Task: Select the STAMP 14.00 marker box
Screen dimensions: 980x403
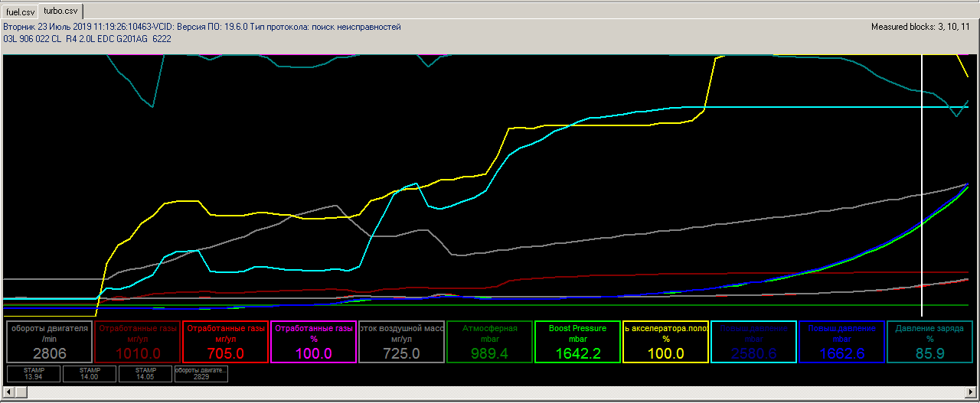Action: [89, 373]
